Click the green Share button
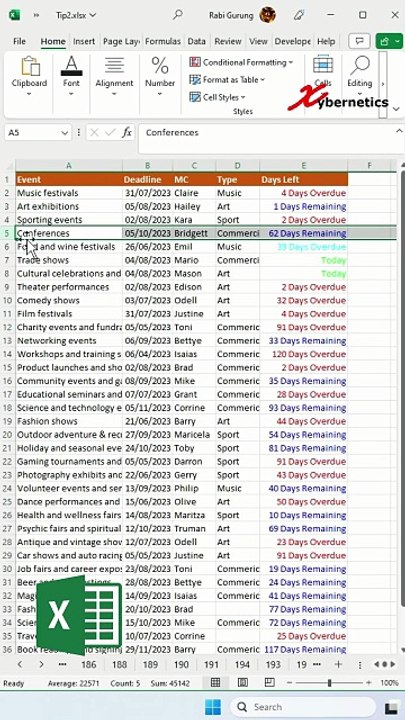Viewport: 405px width, 720px height. 388,41
